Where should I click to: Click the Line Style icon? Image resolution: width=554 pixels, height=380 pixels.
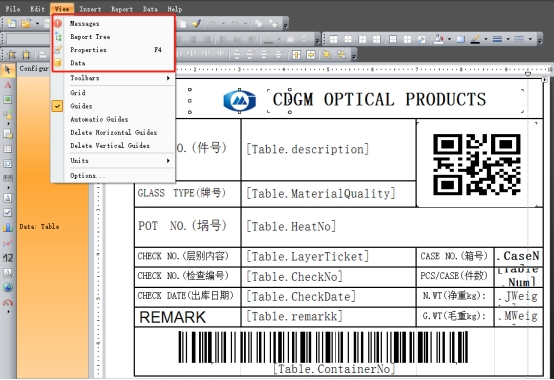point(519,39)
